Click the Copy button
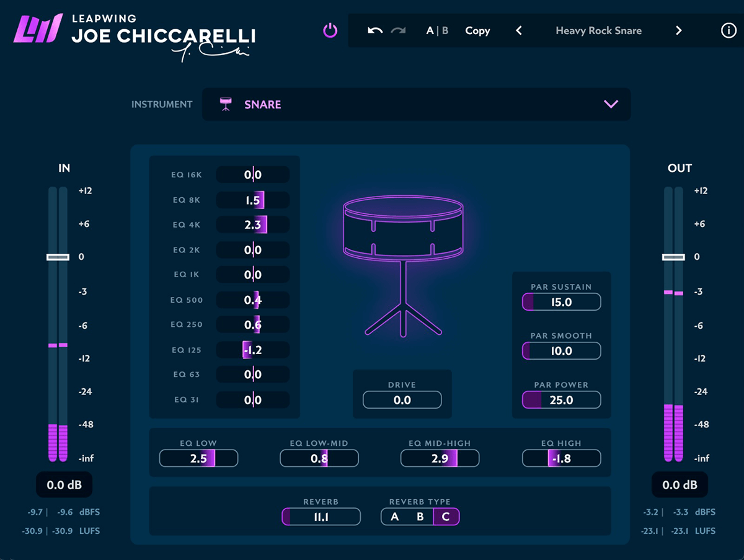744x560 pixels. pyautogui.click(x=477, y=30)
